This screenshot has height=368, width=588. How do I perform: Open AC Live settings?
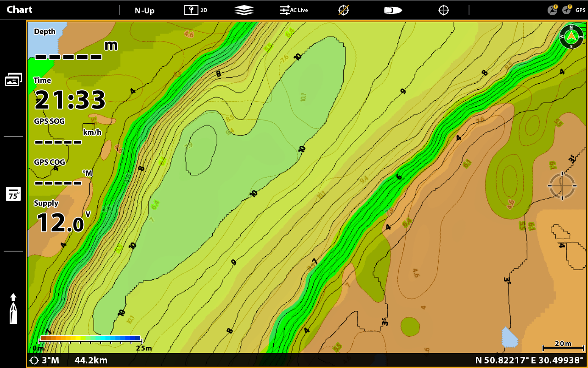(294, 10)
